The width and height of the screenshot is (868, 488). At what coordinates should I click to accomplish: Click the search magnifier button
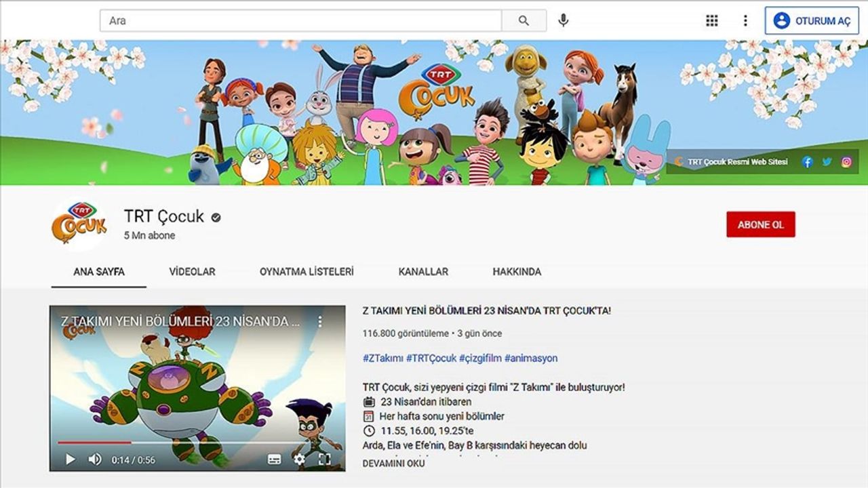(x=524, y=21)
